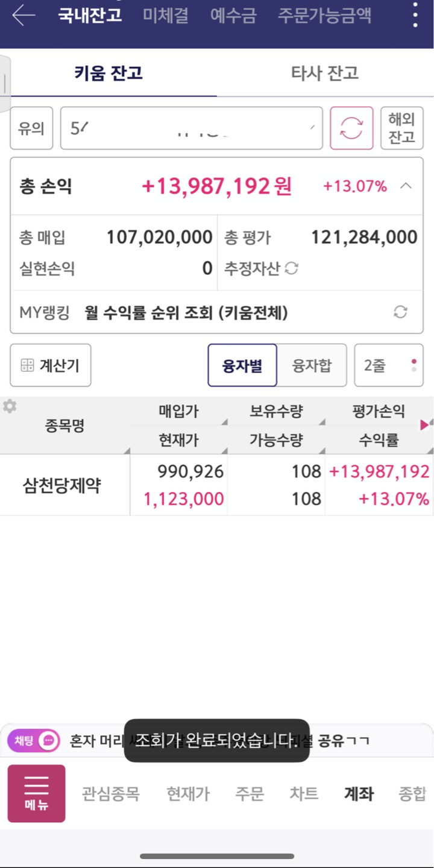
Task: Open the 계산기 calculator button
Action: [51, 365]
